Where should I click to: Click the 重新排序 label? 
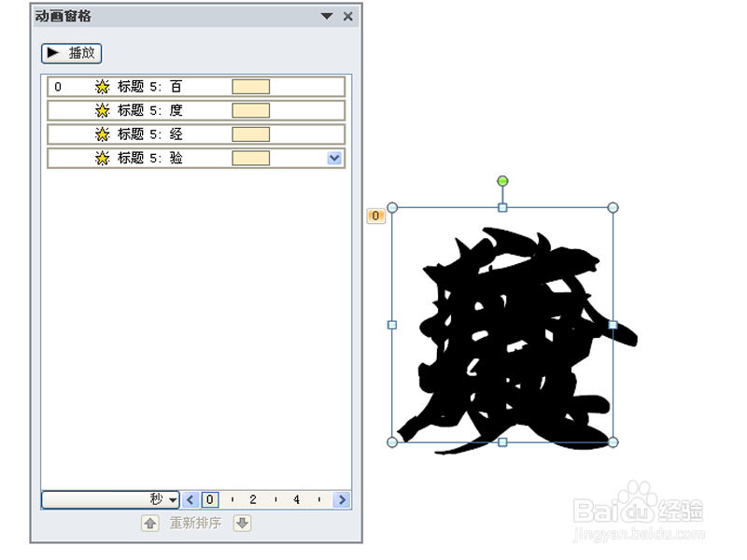196,524
